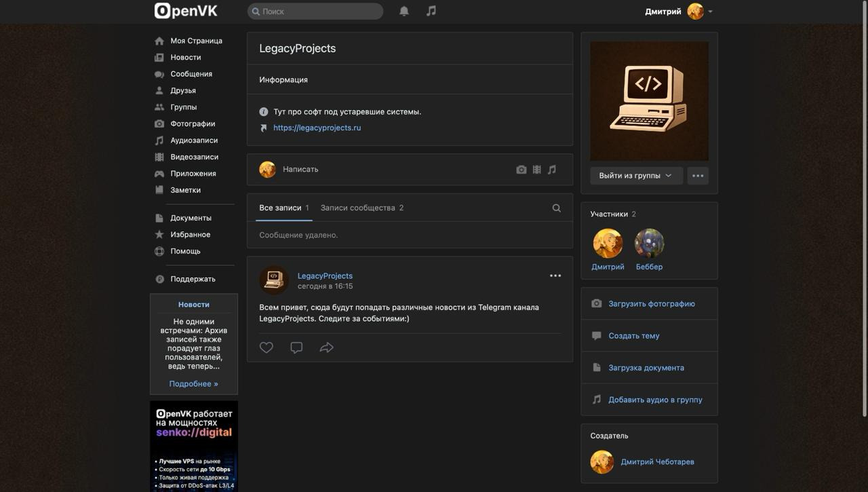Image resolution: width=868 pixels, height=492 pixels.
Task: Click the Аудиозаписи music icon in sidebar
Action: (159, 140)
